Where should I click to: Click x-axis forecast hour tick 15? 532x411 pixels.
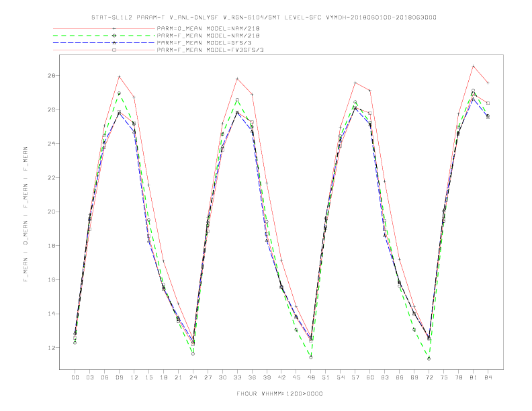pos(148,377)
